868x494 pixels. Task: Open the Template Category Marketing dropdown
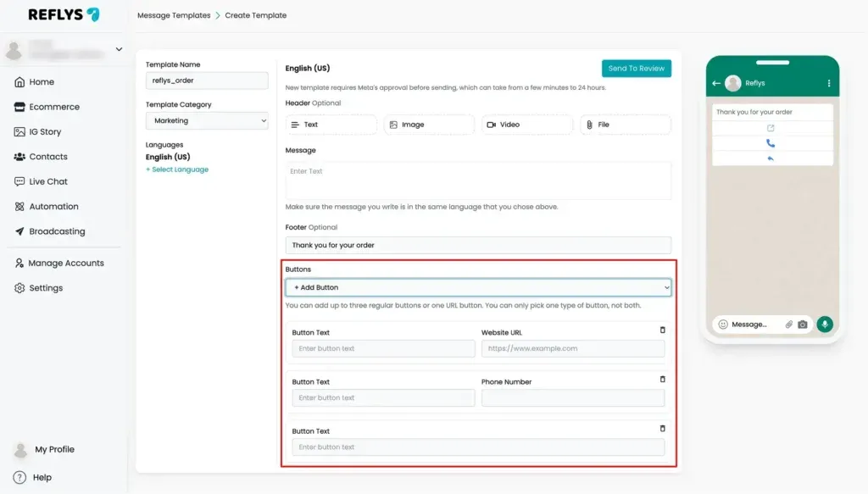tap(207, 120)
